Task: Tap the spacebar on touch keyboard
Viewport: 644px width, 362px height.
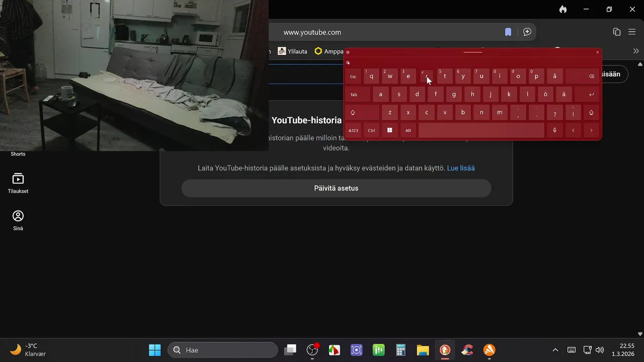Action: (x=481, y=130)
